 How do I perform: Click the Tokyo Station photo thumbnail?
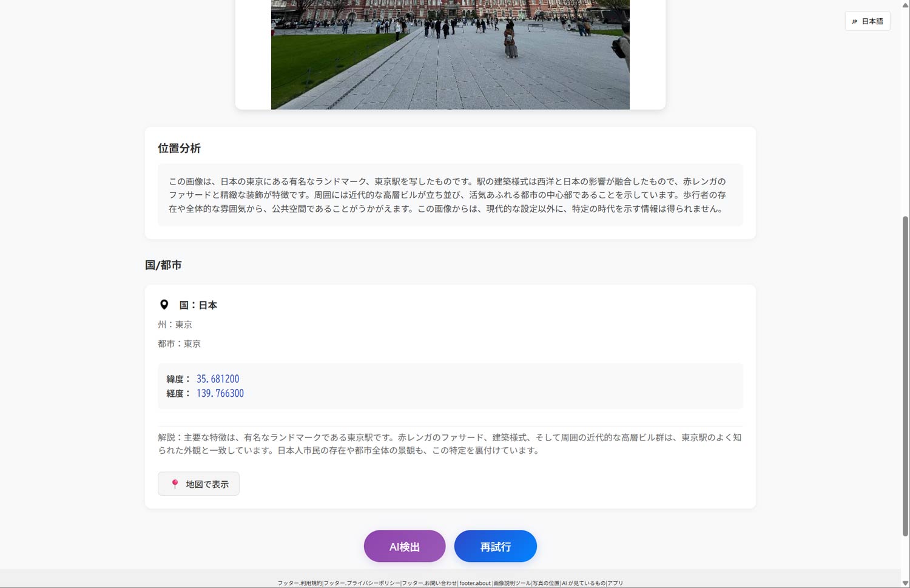point(450,55)
